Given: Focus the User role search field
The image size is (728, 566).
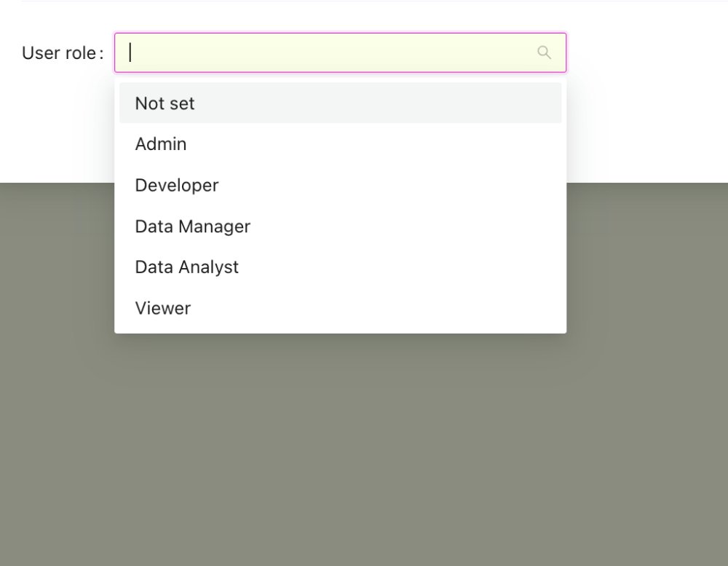Looking at the screenshot, I should coord(328,52).
